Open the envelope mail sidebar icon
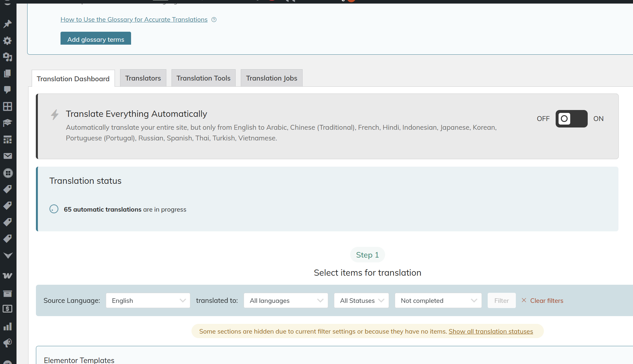 (x=7, y=156)
